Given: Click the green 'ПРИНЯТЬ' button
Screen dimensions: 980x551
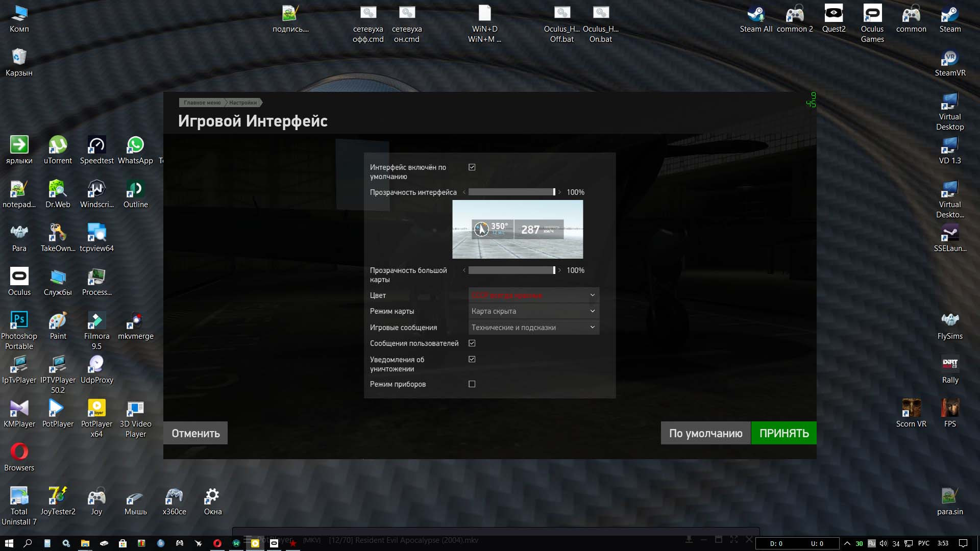Looking at the screenshot, I should [783, 433].
